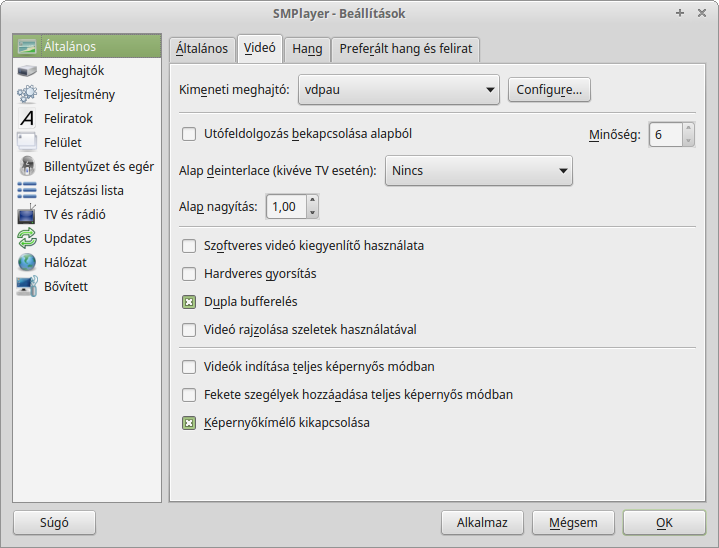Select the Billentyűzet és egér label
Screen dimensions: 719x548
click(x=99, y=166)
